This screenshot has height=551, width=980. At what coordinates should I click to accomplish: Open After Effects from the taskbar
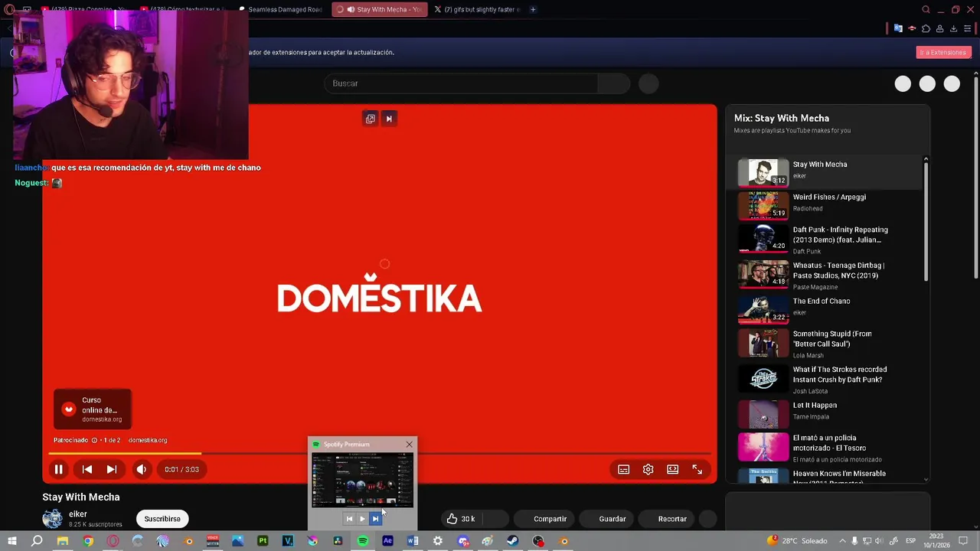(x=387, y=541)
